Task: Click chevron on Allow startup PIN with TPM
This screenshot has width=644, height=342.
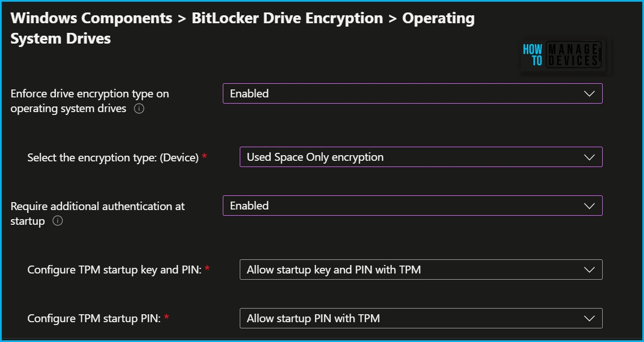Action: [x=589, y=319]
